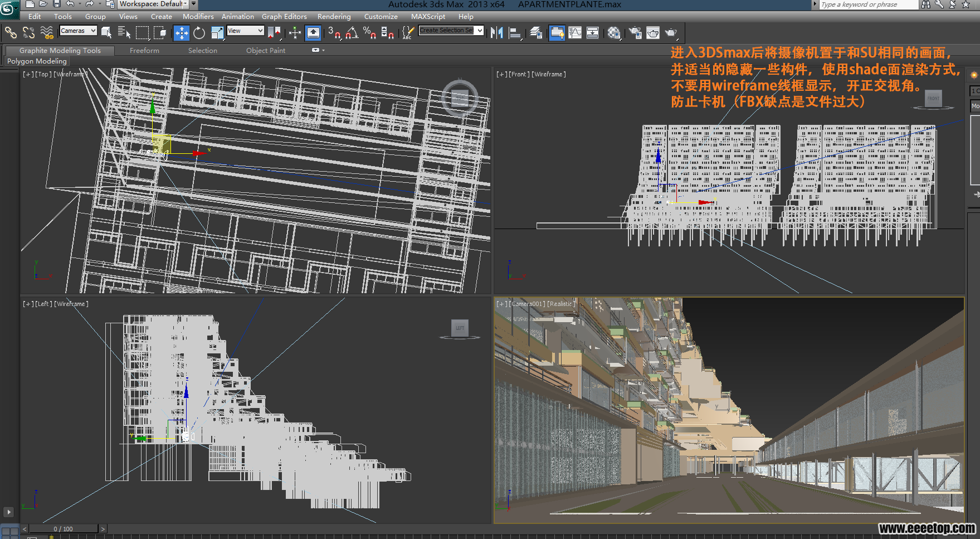
Task: Click Use Pivot Point Center icon
Action: [x=275, y=33]
